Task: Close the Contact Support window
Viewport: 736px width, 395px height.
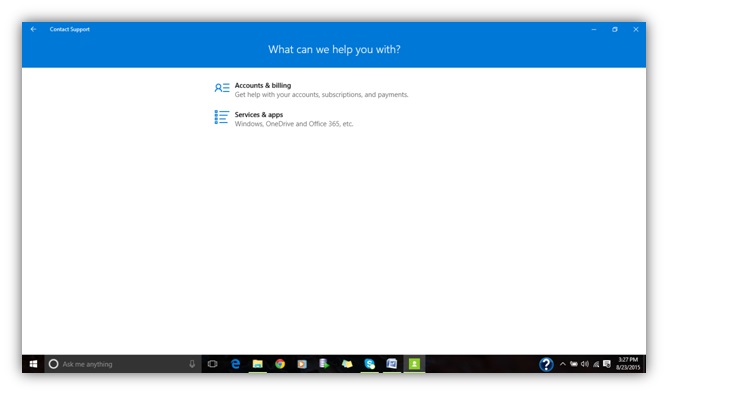Action: 636,29
